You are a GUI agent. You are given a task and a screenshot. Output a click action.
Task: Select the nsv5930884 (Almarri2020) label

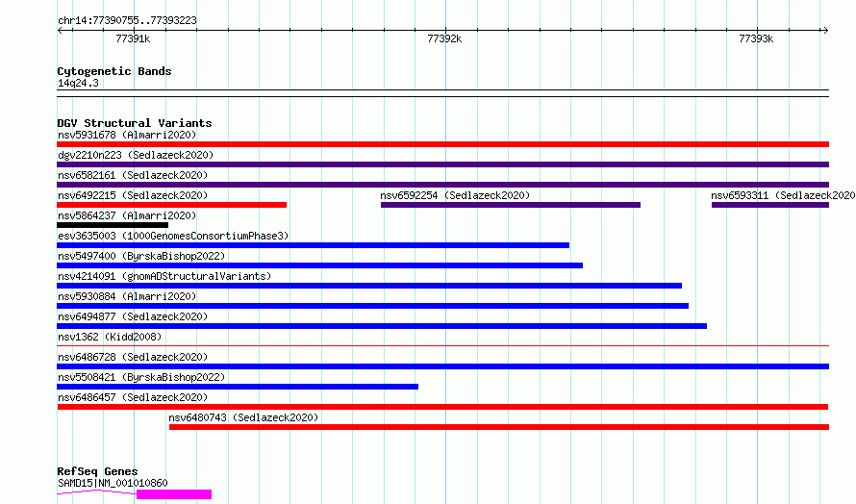pyautogui.click(x=127, y=296)
